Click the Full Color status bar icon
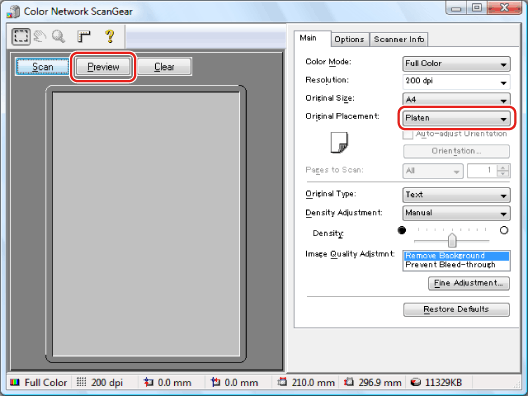The image size is (528, 396). (15, 383)
